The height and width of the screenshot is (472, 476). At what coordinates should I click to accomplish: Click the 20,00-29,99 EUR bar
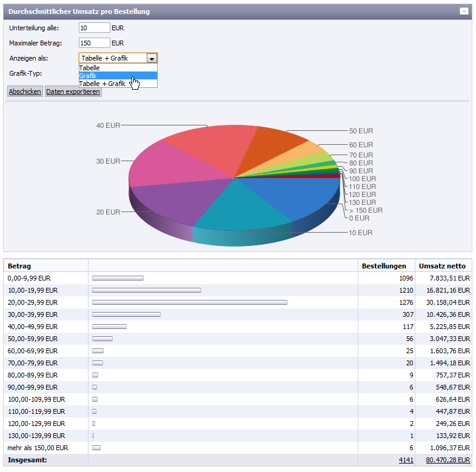tap(190, 302)
